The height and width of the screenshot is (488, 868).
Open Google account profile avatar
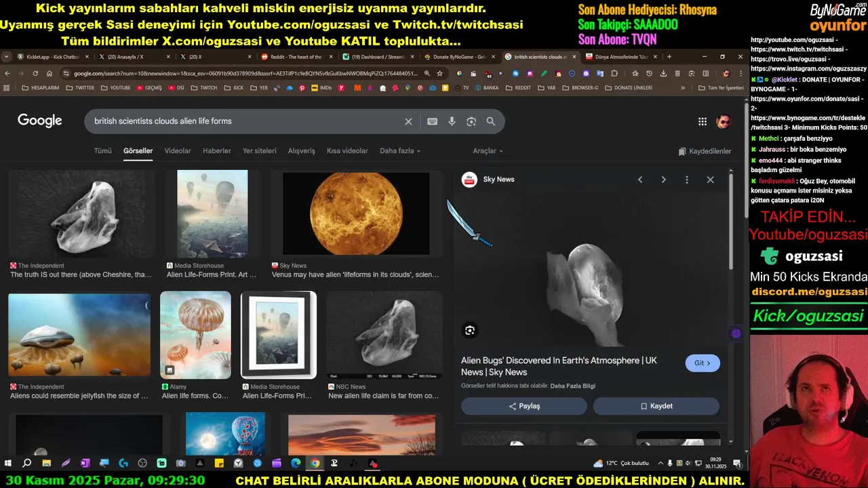click(724, 121)
